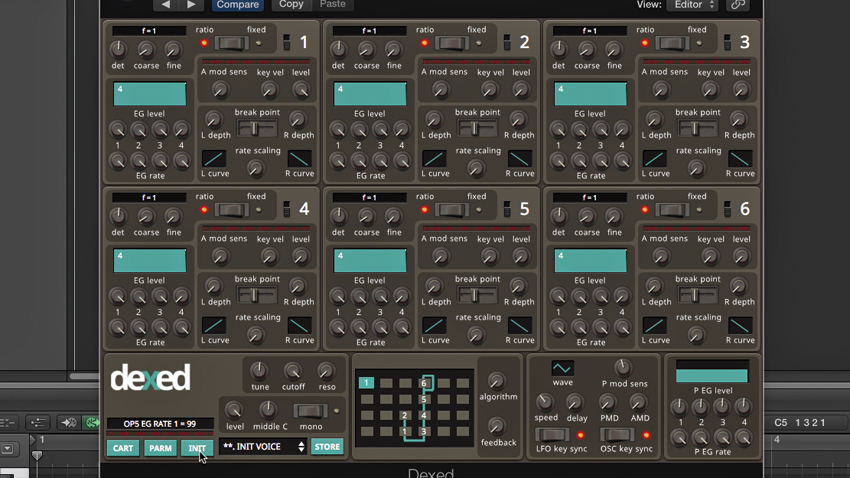850x478 pixels.
Task: Toggle operator 2 ratio/fixed switch
Action: click(452, 43)
